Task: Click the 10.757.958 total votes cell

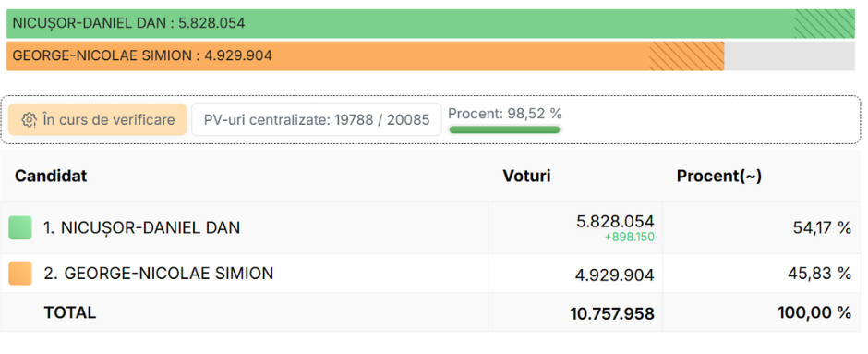Action: coord(612,314)
